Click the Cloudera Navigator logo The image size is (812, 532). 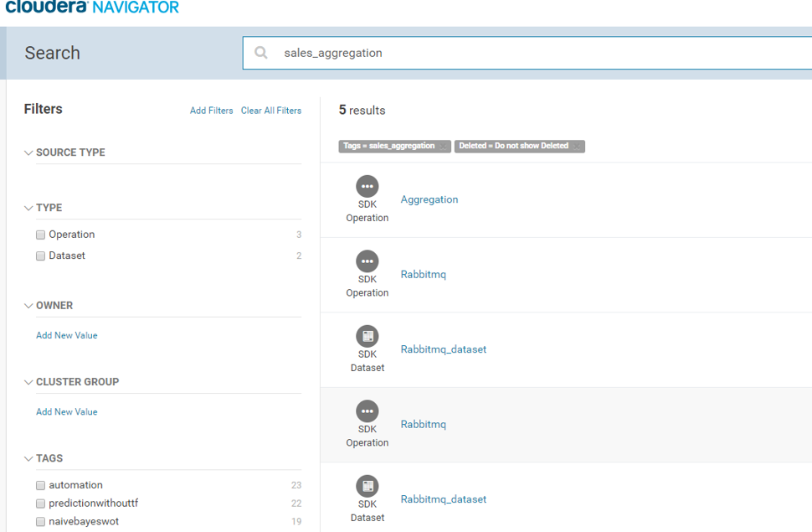tap(92, 8)
